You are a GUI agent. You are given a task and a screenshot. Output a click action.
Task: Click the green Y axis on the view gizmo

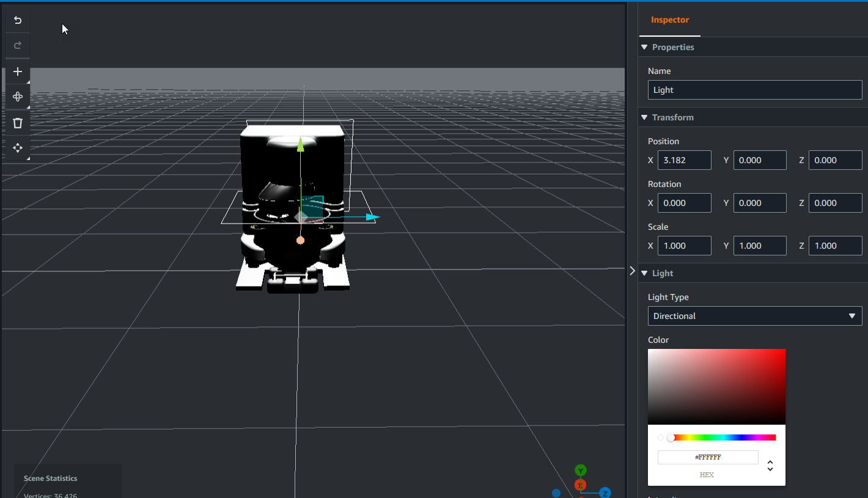[x=581, y=470]
